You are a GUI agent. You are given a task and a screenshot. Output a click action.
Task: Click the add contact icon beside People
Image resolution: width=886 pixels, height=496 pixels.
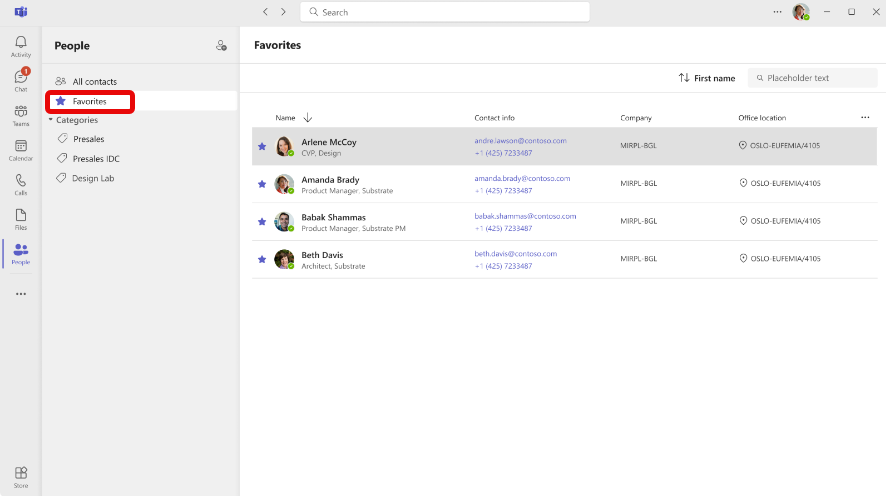click(x=221, y=46)
